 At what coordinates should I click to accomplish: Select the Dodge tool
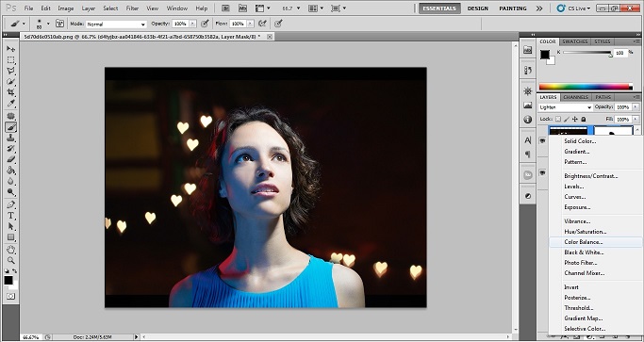[x=10, y=192]
